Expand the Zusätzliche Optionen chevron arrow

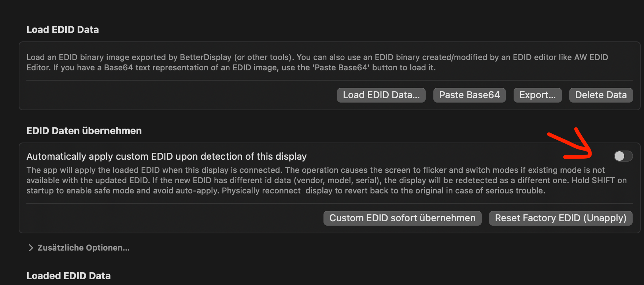point(31,248)
